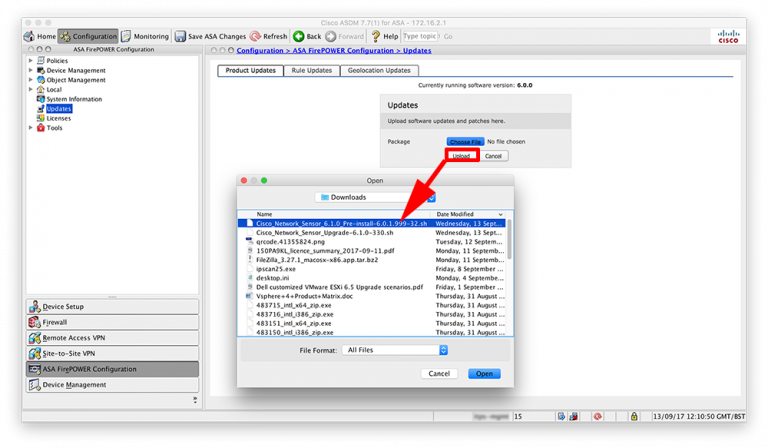This screenshot has height=448, width=768.
Task: Expand the Policies tree node
Action: click(x=30, y=61)
